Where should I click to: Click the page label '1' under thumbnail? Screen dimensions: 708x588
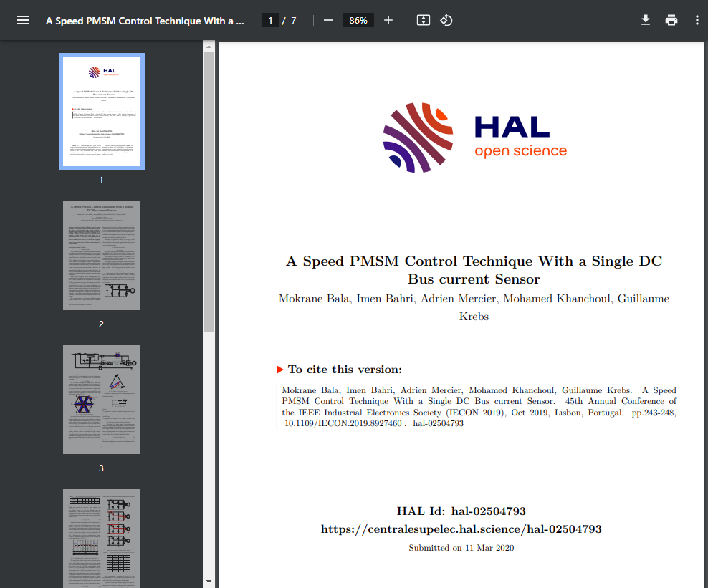(101, 180)
